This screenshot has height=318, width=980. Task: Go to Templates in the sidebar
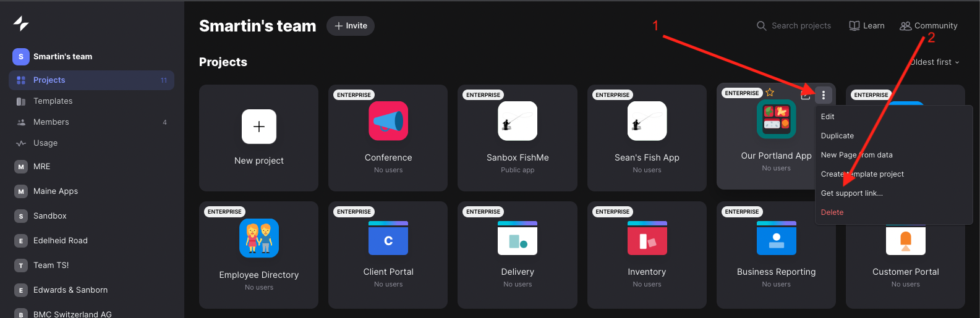[x=53, y=101]
